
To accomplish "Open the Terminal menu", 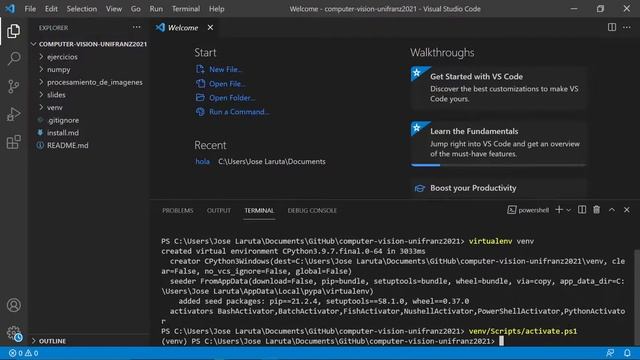I will pos(186,9).
